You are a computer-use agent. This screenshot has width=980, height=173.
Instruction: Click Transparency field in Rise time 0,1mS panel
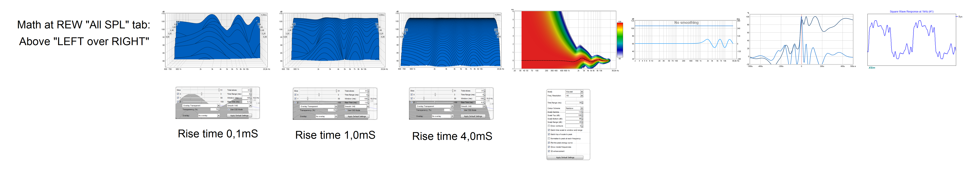(x=215, y=110)
